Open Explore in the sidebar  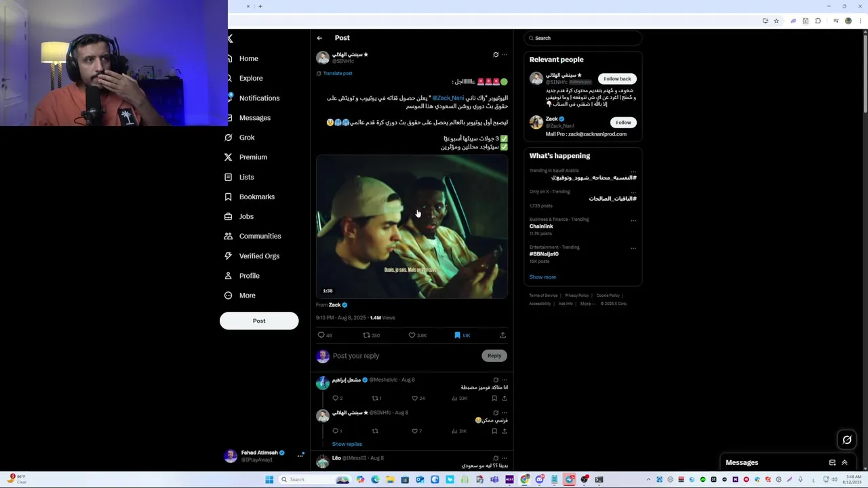(x=250, y=78)
